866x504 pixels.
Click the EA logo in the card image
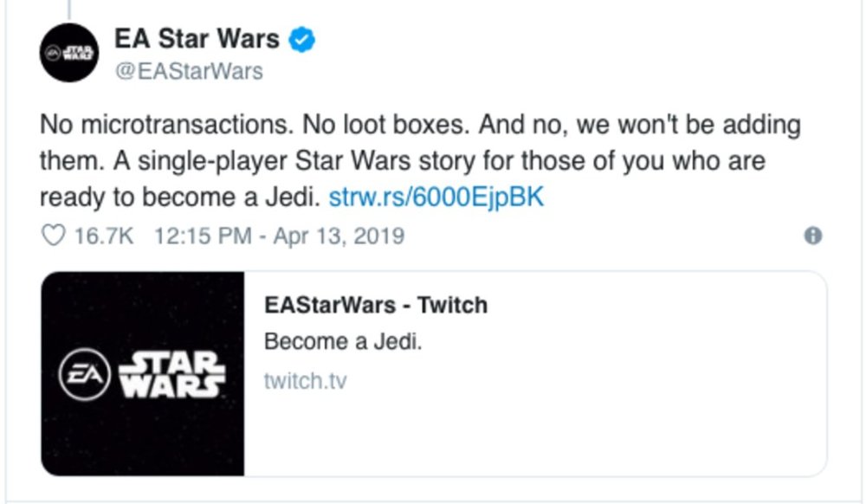[85, 375]
